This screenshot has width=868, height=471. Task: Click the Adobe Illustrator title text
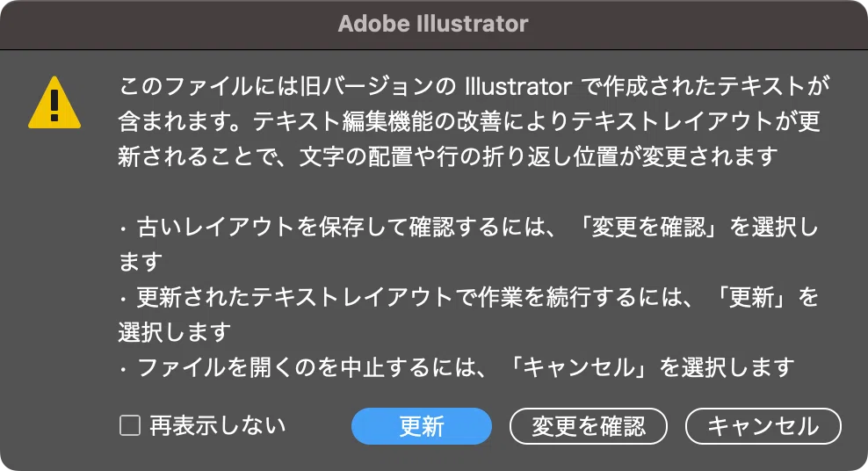point(433,24)
